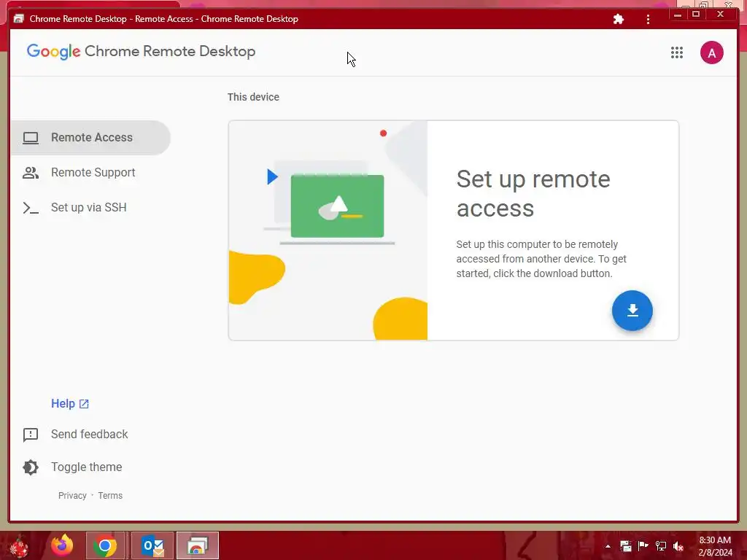Click the volume muted tray icon
The width and height of the screenshot is (747, 560).
(x=678, y=546)
